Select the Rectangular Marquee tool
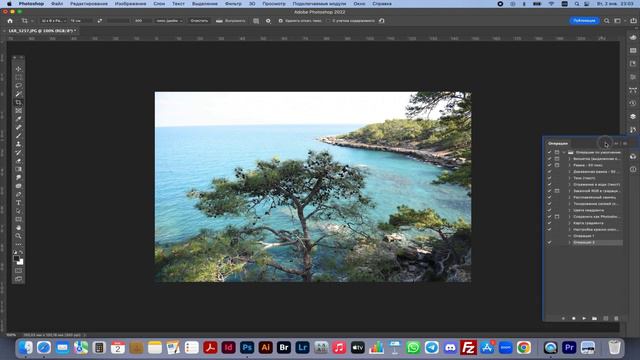The image size is (640, 360). [18, 77]
